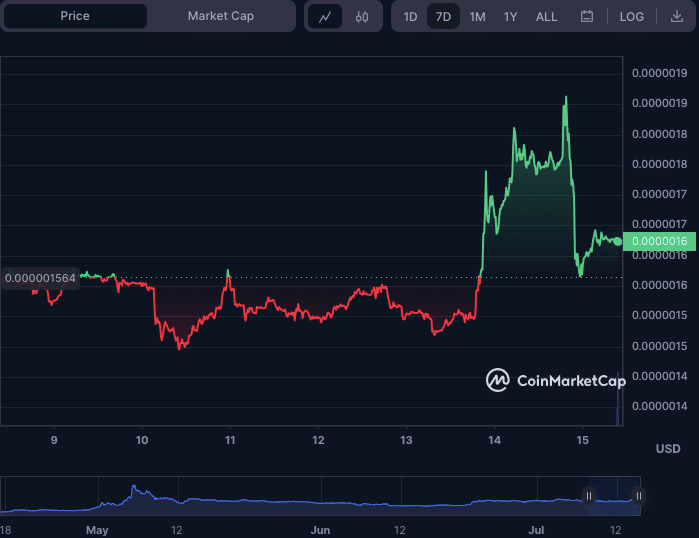699x538 pixels.
Task: Grab the right range slider handle
Action: click(638, 495)
